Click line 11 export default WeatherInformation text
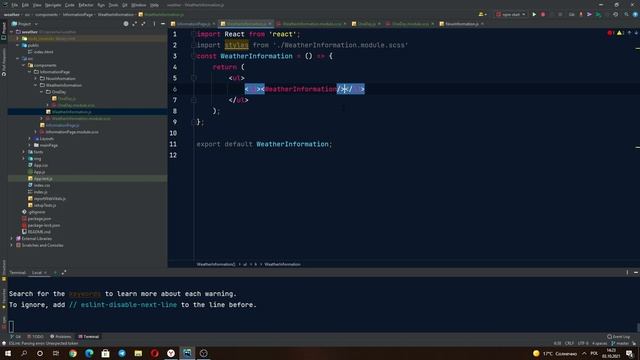The image size is (640, 360). click(x=264, y=144)
